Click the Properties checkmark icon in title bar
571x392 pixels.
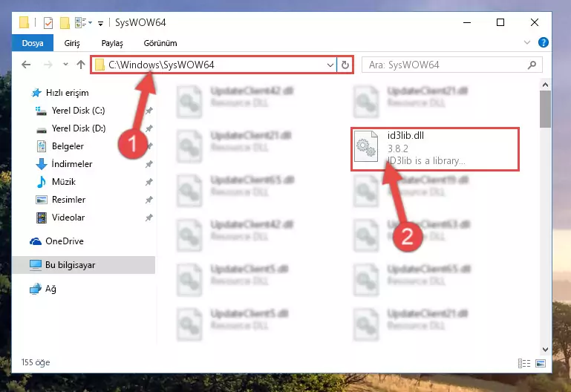(48, 23)
